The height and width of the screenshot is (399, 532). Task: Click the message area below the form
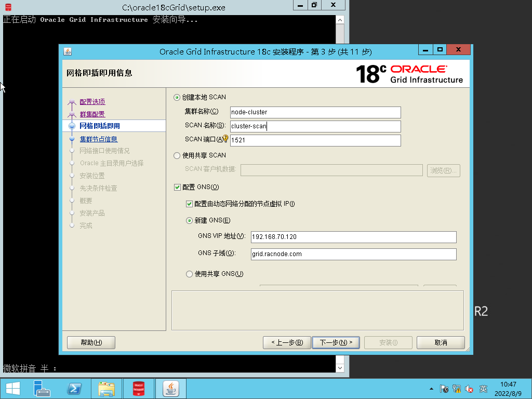(317, 310)
